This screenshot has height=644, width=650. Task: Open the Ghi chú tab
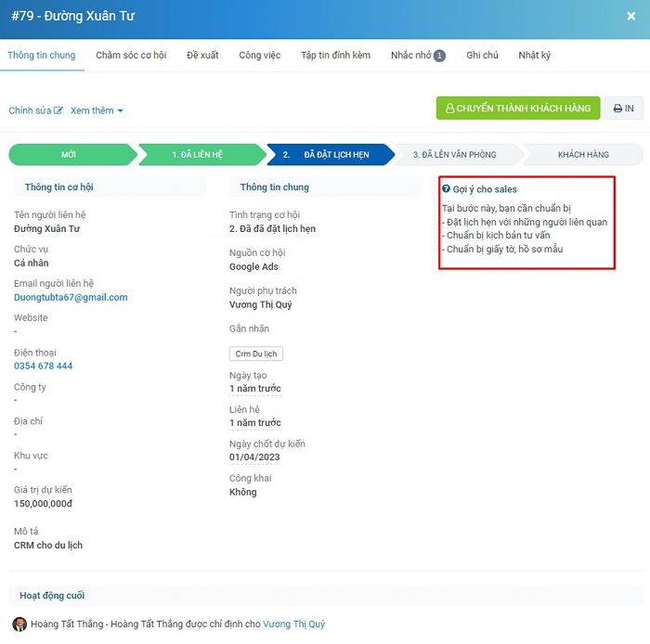(482, 55)
